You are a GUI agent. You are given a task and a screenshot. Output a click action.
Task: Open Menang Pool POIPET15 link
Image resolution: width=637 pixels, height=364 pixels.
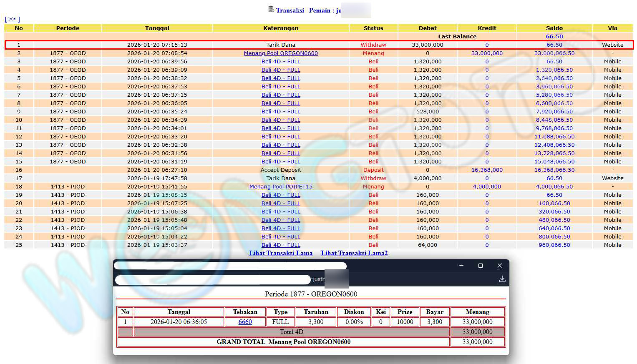click(x=281, y=187)
